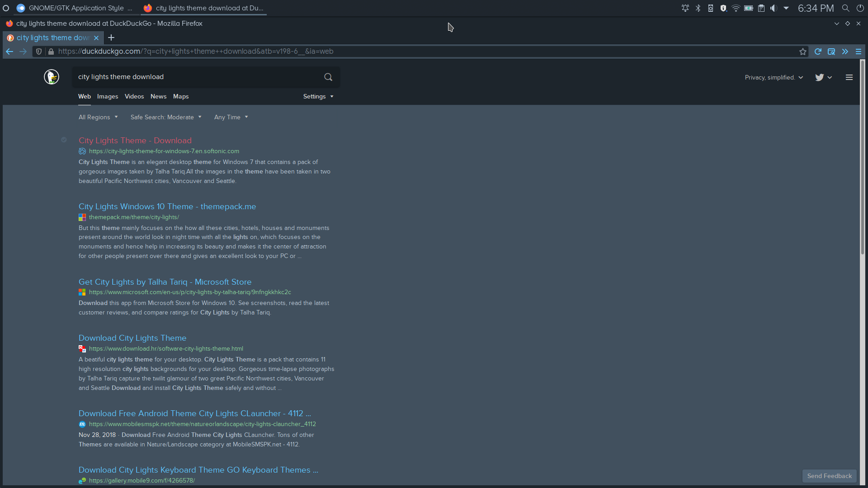
Task: Click the softonic favicon beside first result
Action: [82, 151]
